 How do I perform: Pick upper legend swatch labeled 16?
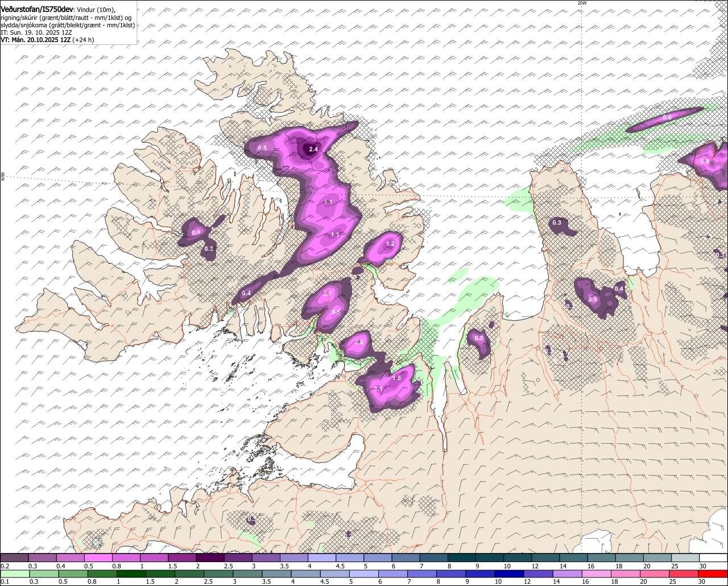point(602,558)
